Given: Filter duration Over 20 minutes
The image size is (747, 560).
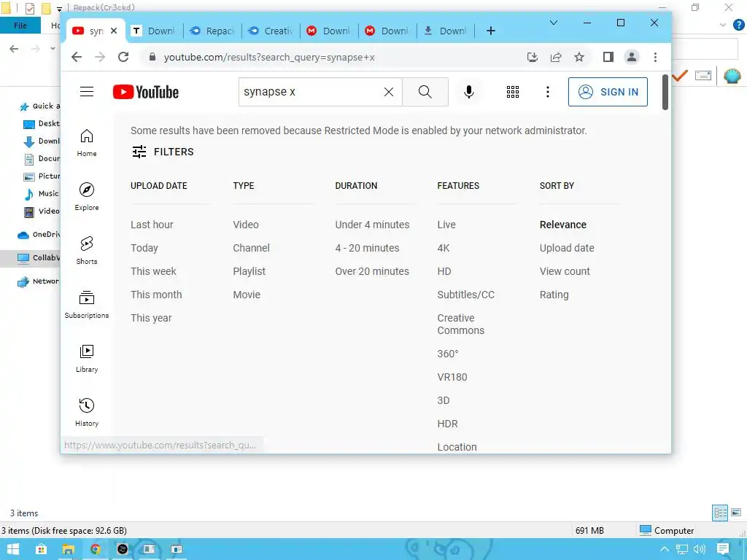Looking at the screenshot, I should coord(372,271).
